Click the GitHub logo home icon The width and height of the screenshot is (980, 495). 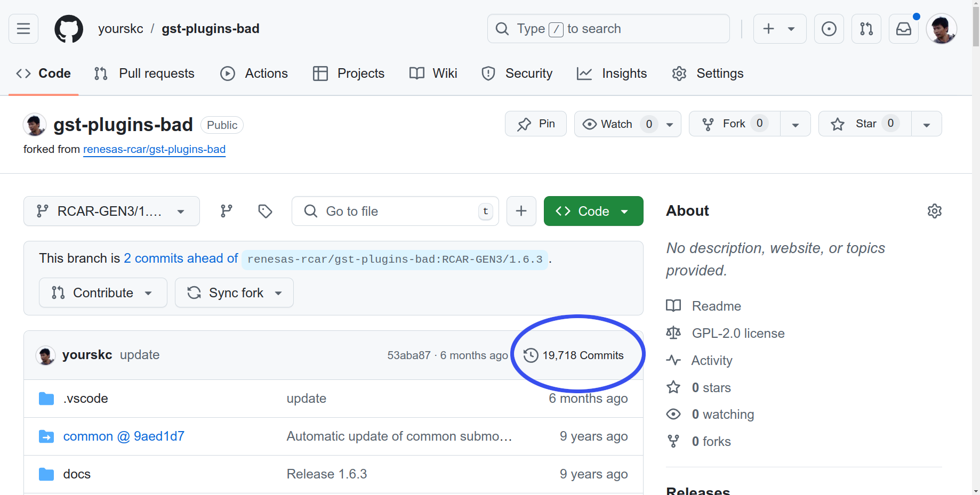(69, 29)
